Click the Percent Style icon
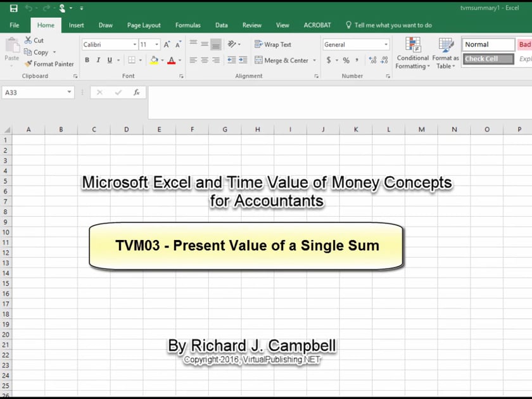This screenshot has height=399, width=532. pos(346,60)
